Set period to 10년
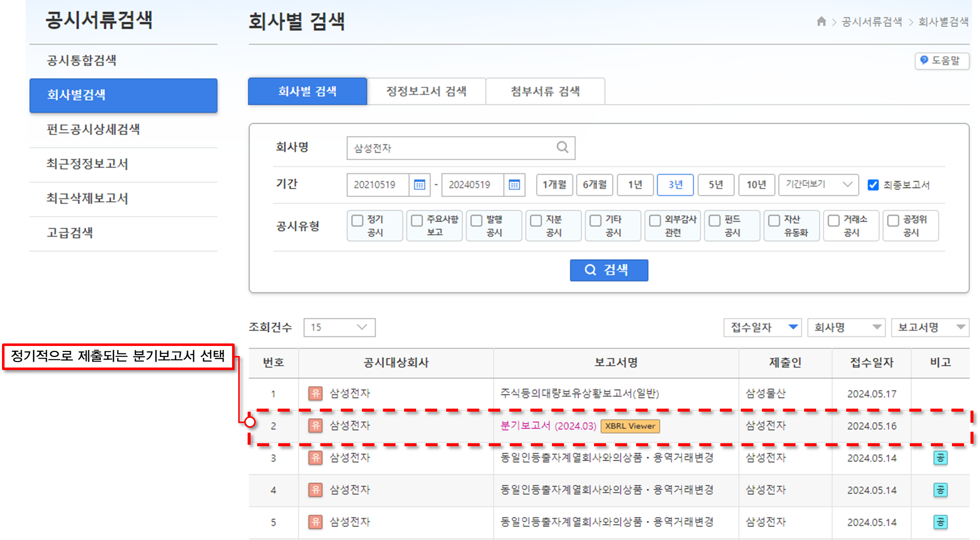Image resolution: width=980 pixels, height=540 pixels. click(x=756, y=185)
